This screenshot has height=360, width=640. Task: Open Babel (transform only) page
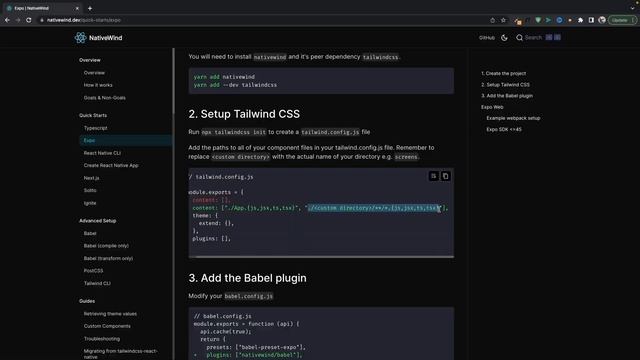[x=108, y=258]
